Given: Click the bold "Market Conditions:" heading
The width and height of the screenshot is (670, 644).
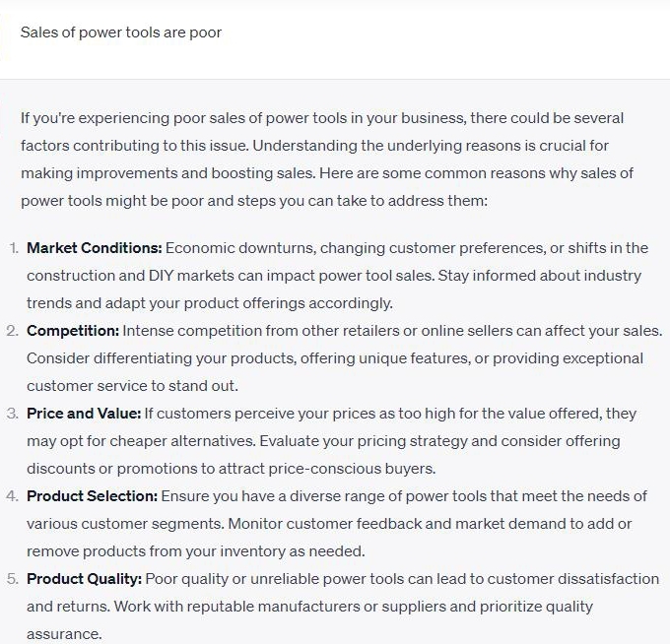Looking at the screenshot, I should pos(95,248).
